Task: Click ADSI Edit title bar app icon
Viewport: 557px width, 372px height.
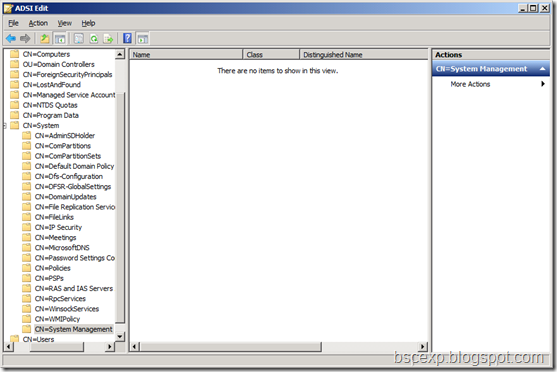Action: [x=9, y=8]
